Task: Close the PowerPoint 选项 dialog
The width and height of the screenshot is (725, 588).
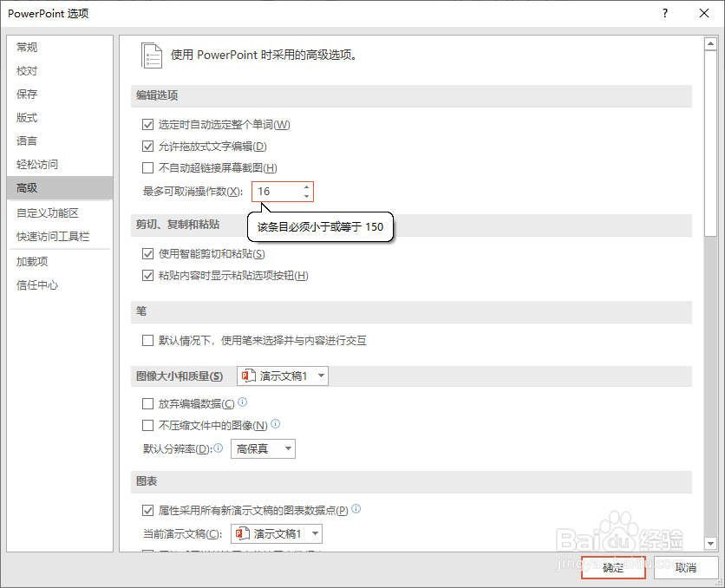Action: [x=703, y=13]
